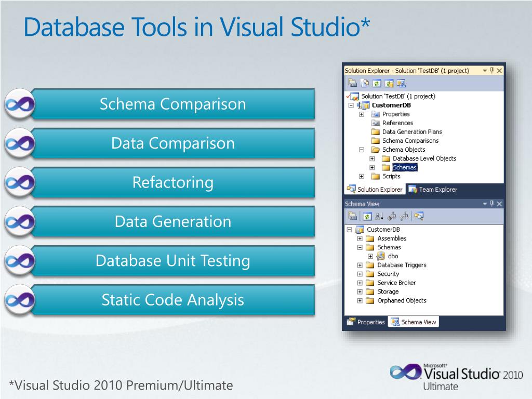This screenshot has width=532, height=399.
Task: Expand the Database Level Objects folder
Action: (372, 158)
